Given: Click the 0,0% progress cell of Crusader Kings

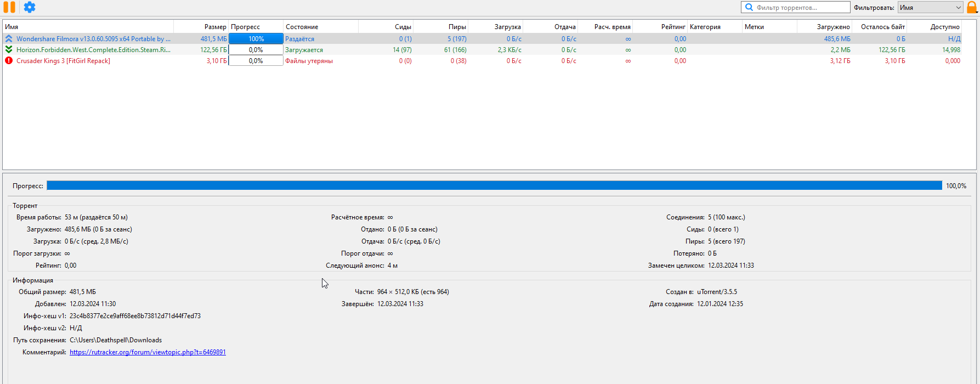Looking at the screenshot, I should [256, 60].
